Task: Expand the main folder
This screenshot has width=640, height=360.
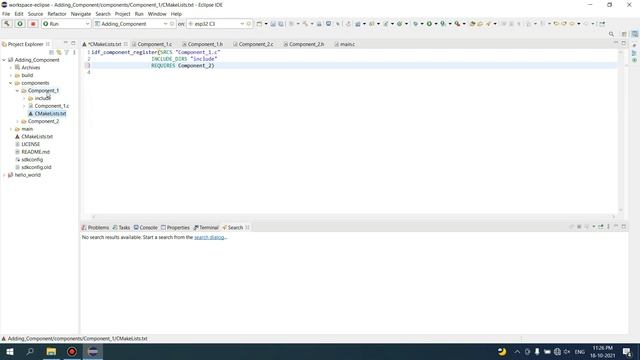Action: (x=11, y=129)
